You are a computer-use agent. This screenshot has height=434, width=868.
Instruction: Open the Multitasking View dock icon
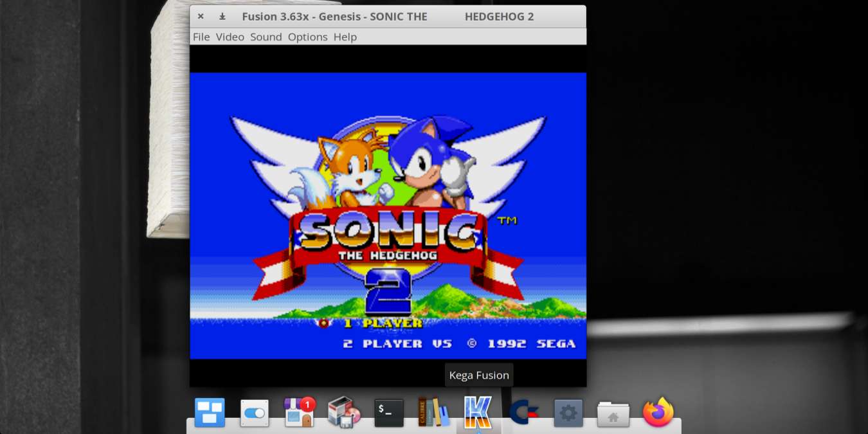click(x=210, y=412)
